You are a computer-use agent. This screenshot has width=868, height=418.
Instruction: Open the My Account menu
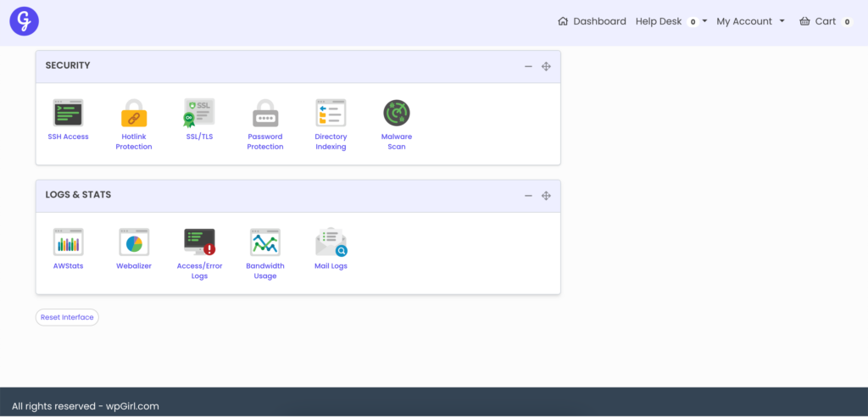click(x=744, y=21)
